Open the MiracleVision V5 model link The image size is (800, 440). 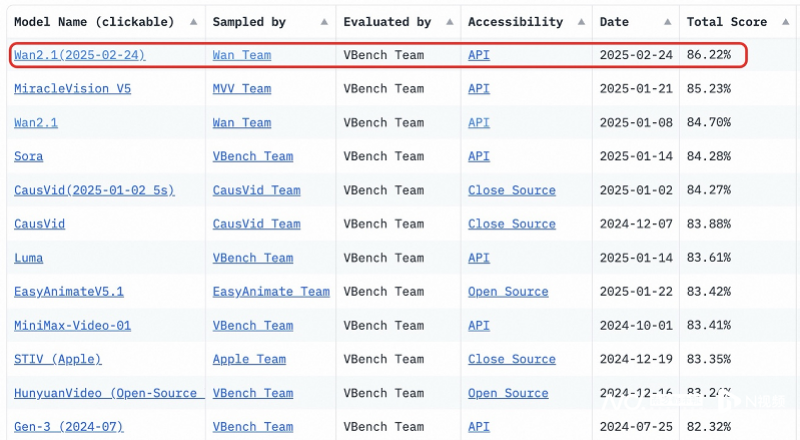(x=72, y=89)
